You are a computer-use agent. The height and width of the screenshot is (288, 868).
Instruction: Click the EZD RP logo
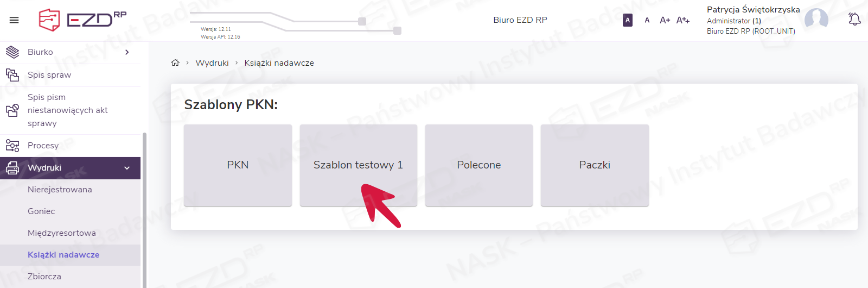pos(82,20)
